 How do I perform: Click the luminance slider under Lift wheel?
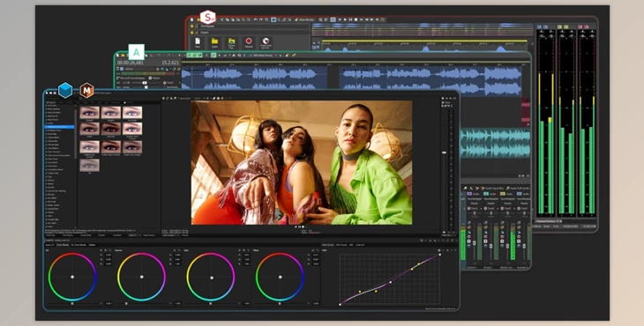point(72,303)
